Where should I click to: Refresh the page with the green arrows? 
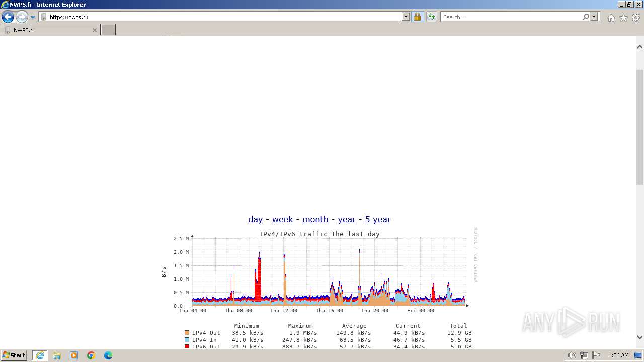point(432,17)
